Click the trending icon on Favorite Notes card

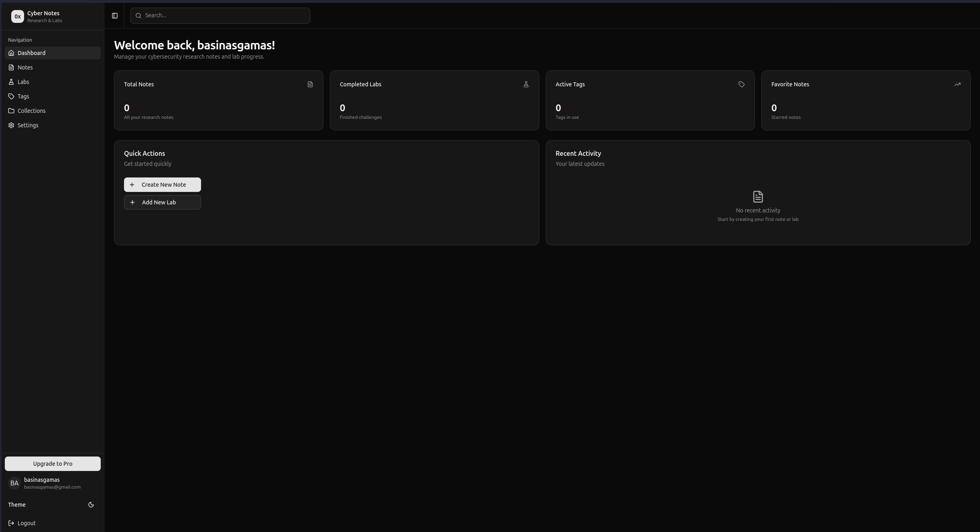(958, 84)
